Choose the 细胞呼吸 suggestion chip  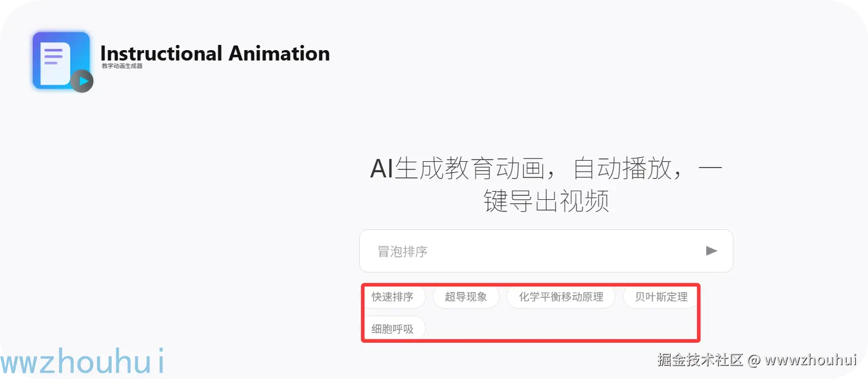tap(393, 329)
